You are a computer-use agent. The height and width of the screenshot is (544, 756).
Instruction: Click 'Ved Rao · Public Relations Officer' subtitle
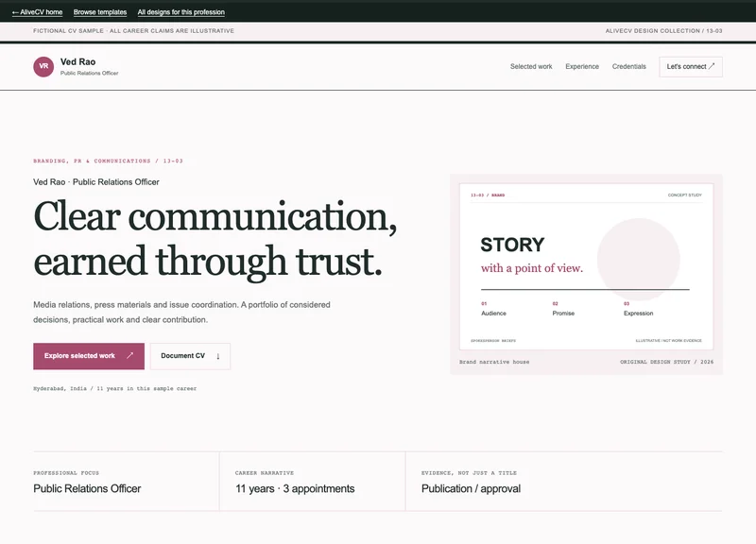tap(96, 182)
